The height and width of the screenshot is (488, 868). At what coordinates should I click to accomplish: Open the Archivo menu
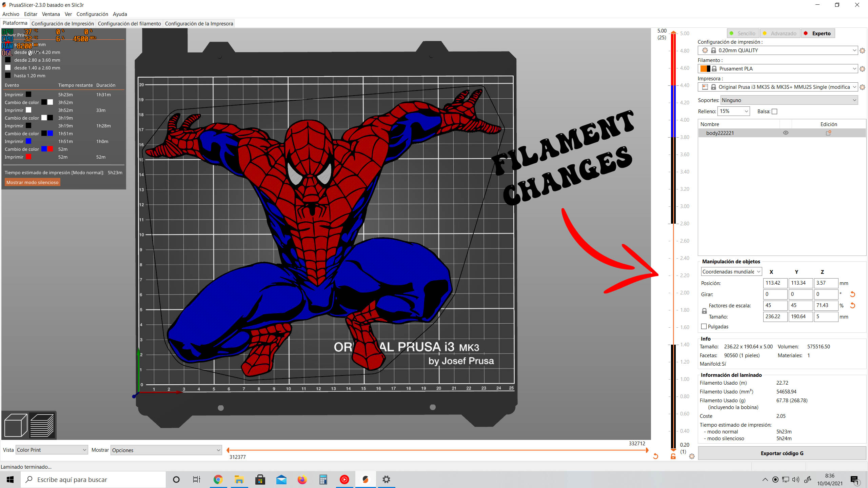click(x=11, y=14)
